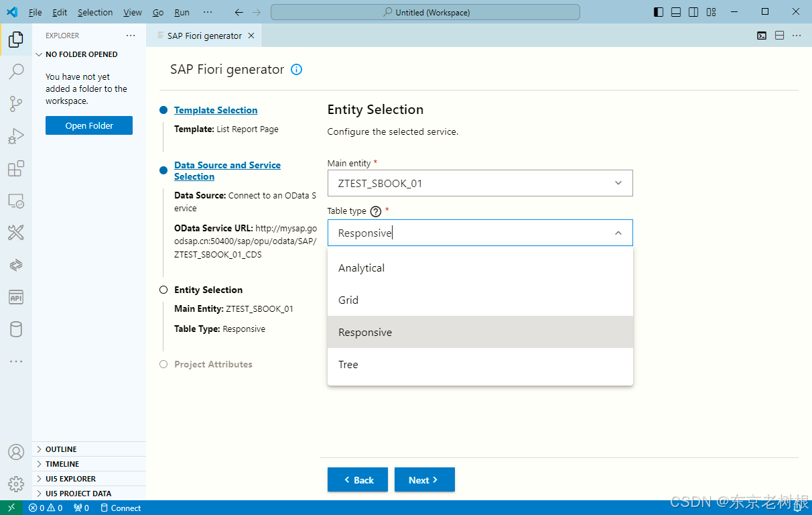Open the Selection menu
Screen dimensions: 812x515
pos(95,12)
